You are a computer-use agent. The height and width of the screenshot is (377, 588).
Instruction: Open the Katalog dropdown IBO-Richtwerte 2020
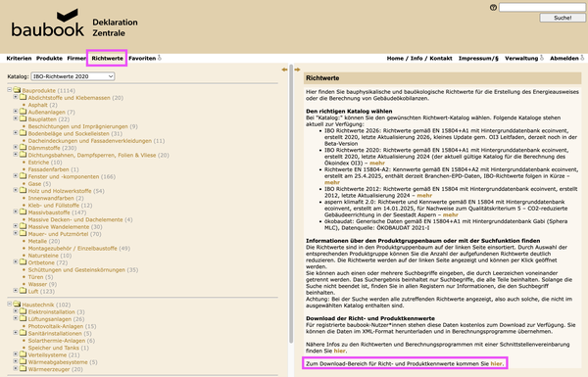pyautogui.click(x=73, y=76)
